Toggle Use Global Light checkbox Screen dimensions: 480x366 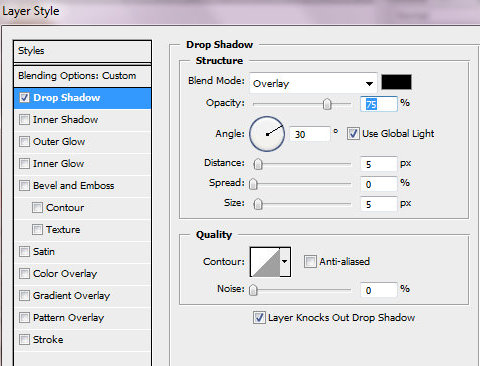point(353,134)
